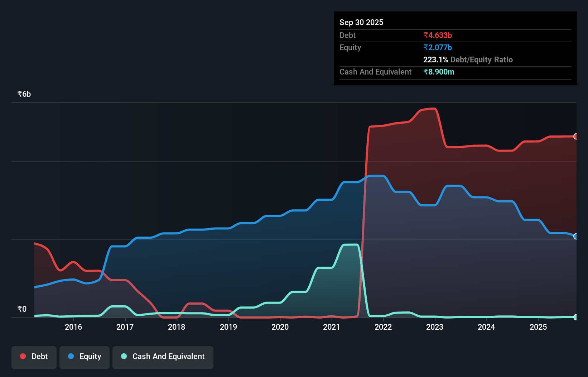Image resolution: width=588 pixels, height=377 pixels.
Task: Toggle the Debt series legend button
Action: coord(34,357)
